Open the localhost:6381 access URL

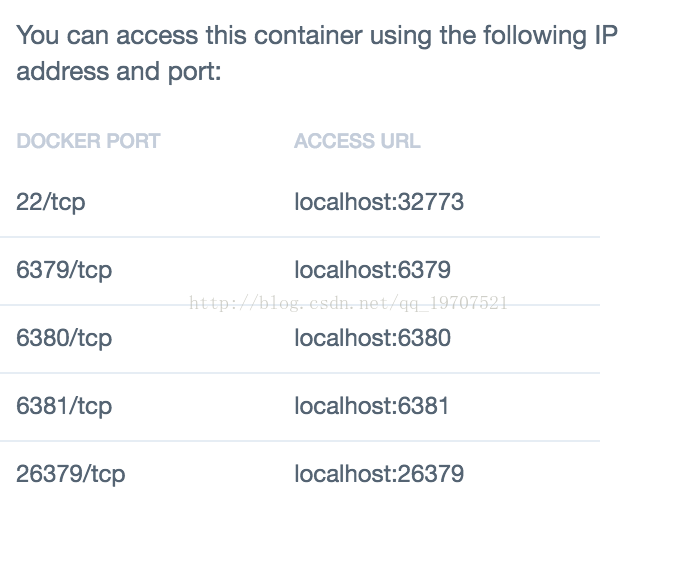coord(371,406)
